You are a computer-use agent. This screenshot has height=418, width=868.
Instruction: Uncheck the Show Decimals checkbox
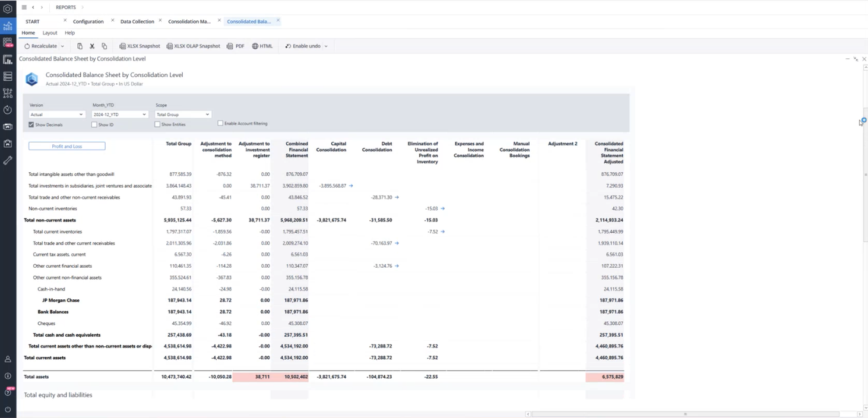(x=31, y=125)
